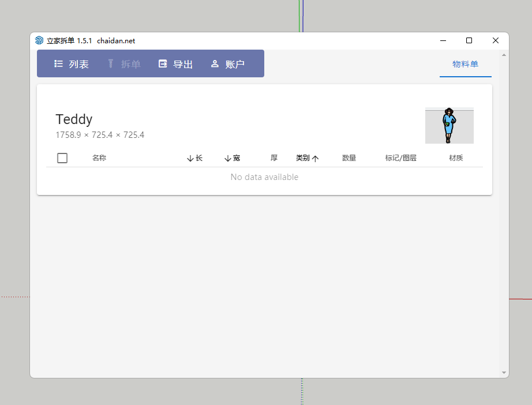Select the 材质 column header
The width and height of the screenshot is (532, 405).
pos(456,158)
